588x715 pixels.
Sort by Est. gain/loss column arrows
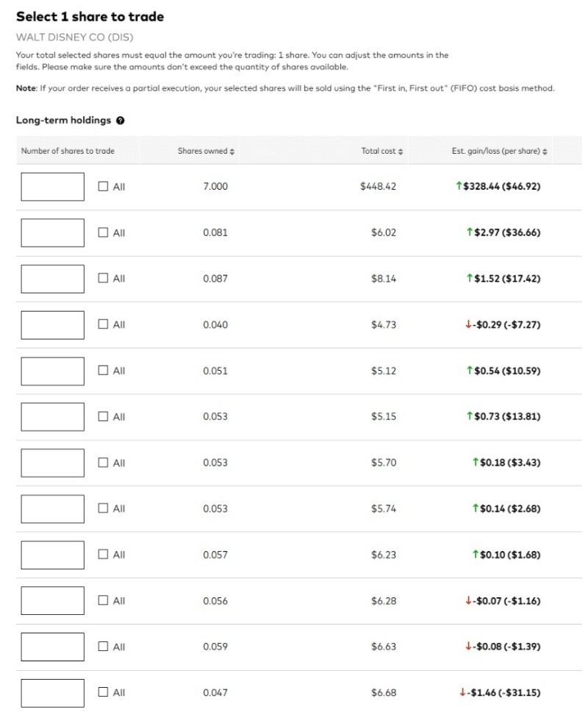pos(546,152)
